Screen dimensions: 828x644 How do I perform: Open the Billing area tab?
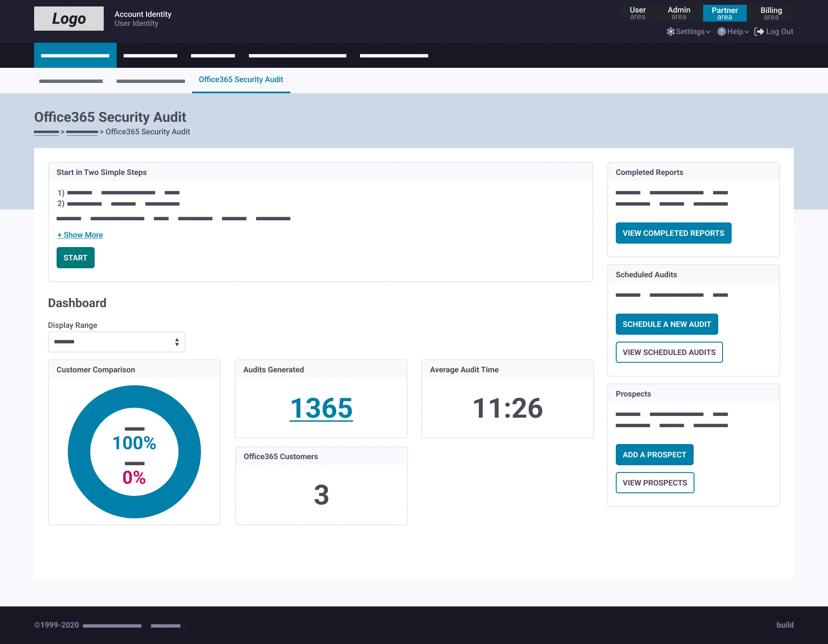pyautogui.click(x=771, y=13)
